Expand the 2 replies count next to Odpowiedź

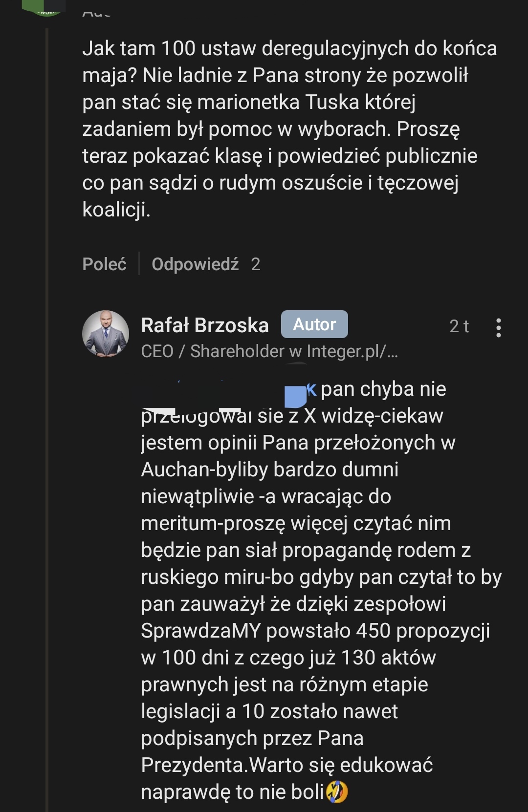click(x=256, y=264)
